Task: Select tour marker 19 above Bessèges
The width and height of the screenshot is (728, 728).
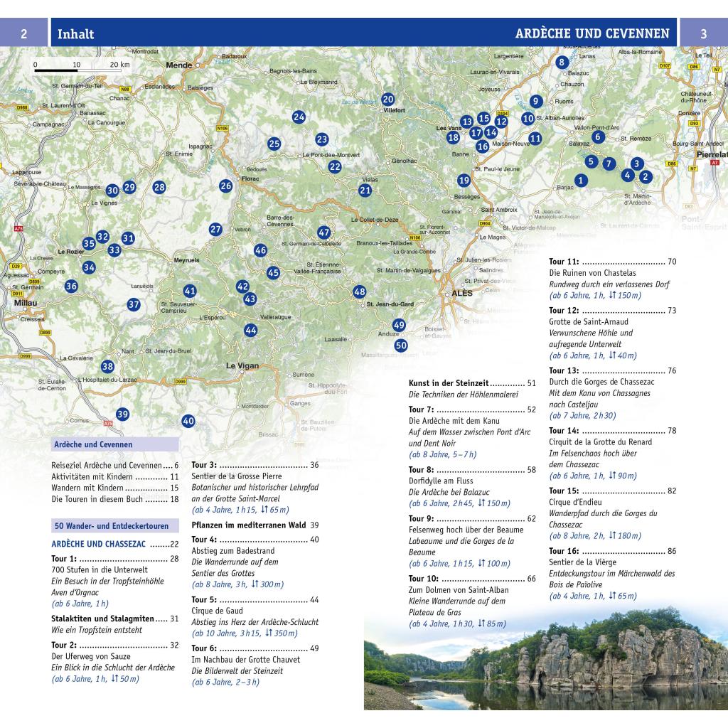Action: (464, 181)
